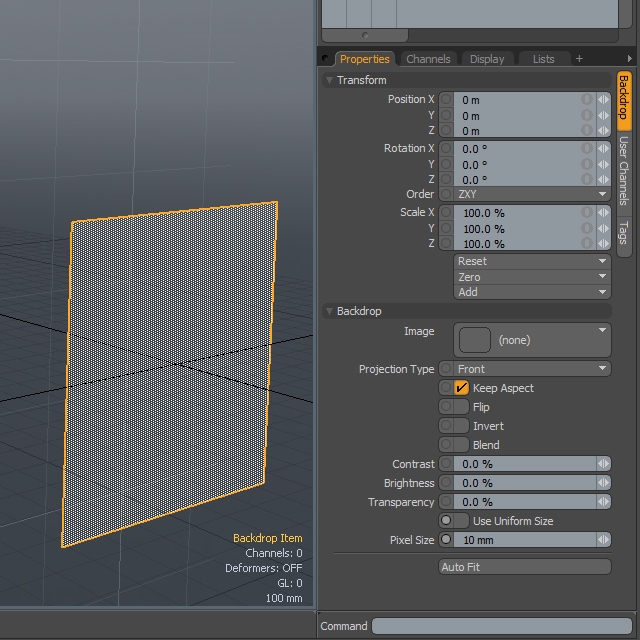Image resolution: width=640 pixels, height=640 pixels.
Task: Open the Reset dropdown
Action: pyautogui.click(x=532, y=261)
